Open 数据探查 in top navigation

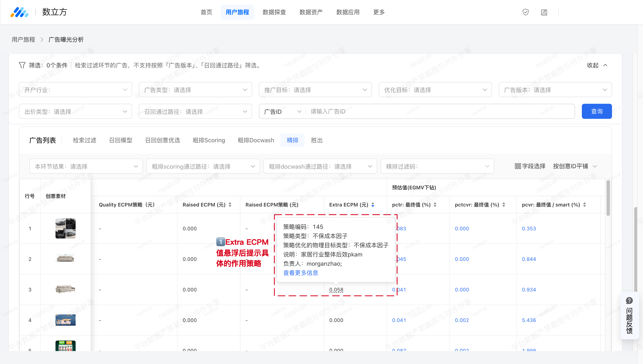274,12
